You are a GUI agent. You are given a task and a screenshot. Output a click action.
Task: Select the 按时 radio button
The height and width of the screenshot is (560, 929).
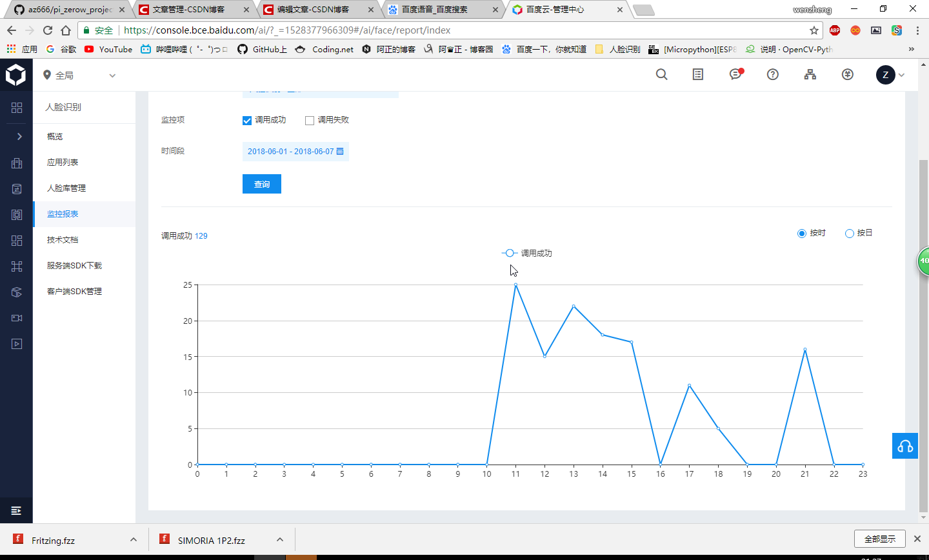[x=802, y=234]
